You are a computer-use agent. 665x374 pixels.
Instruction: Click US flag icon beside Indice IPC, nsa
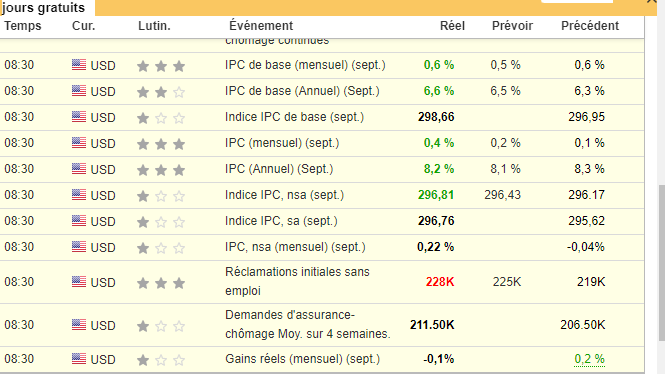[x=79, y=195]
